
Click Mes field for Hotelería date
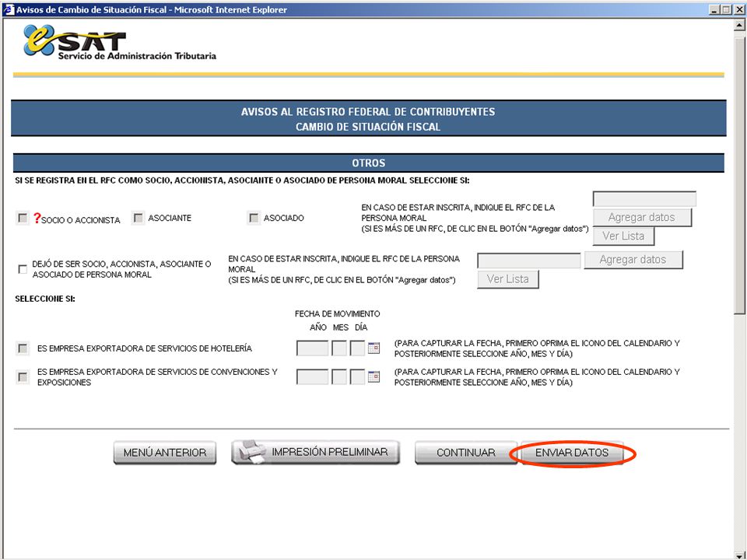[x=339, y=348]
